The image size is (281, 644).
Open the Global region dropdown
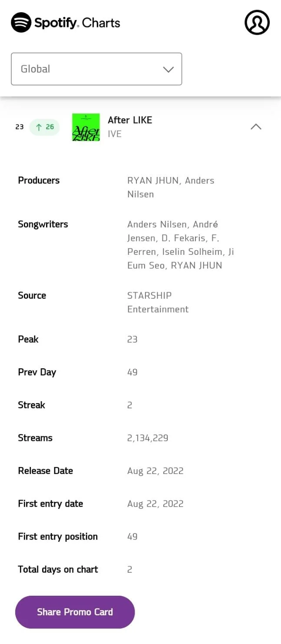pos(96,69)
